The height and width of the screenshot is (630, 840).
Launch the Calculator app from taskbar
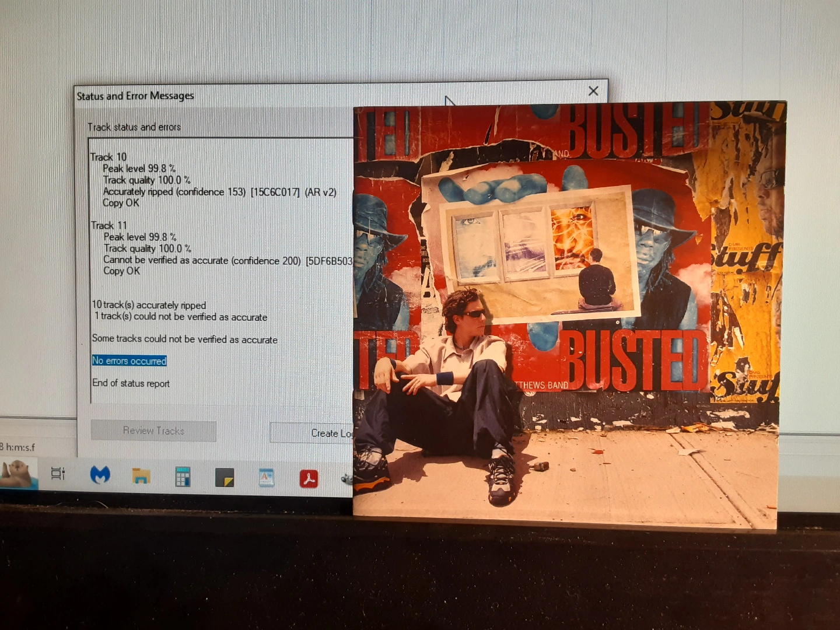[x=183, y=477]
